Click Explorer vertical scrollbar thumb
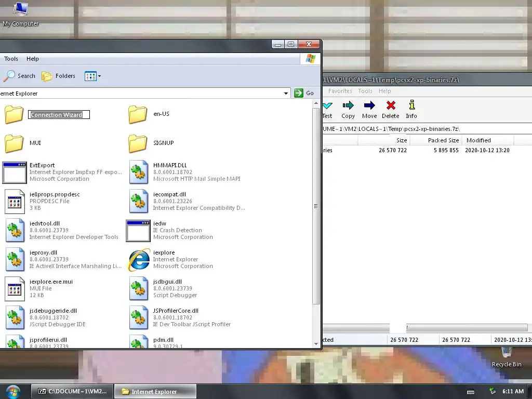 (x=316, y=206)
